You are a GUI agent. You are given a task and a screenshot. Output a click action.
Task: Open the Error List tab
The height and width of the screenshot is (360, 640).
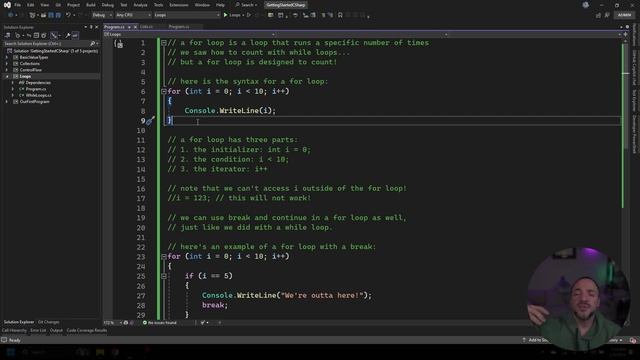click(38, 330)
